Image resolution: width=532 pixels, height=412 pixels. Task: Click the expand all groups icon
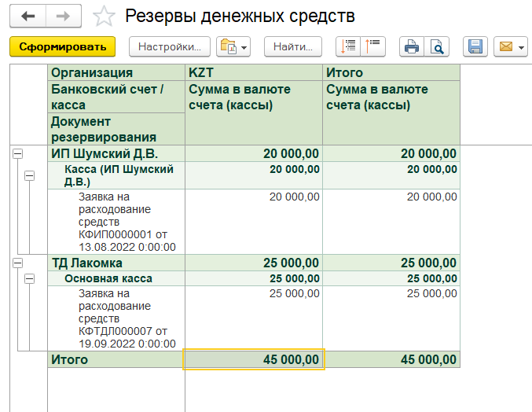tap(348, 47)
